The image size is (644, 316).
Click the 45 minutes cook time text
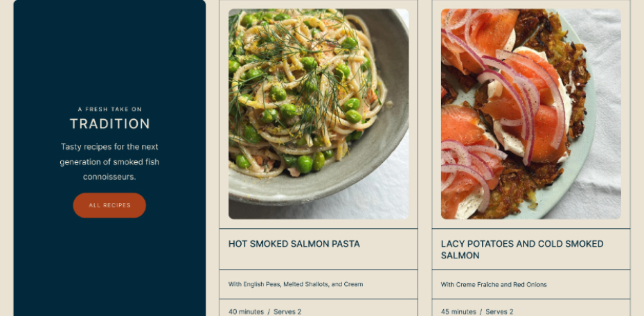458,311
